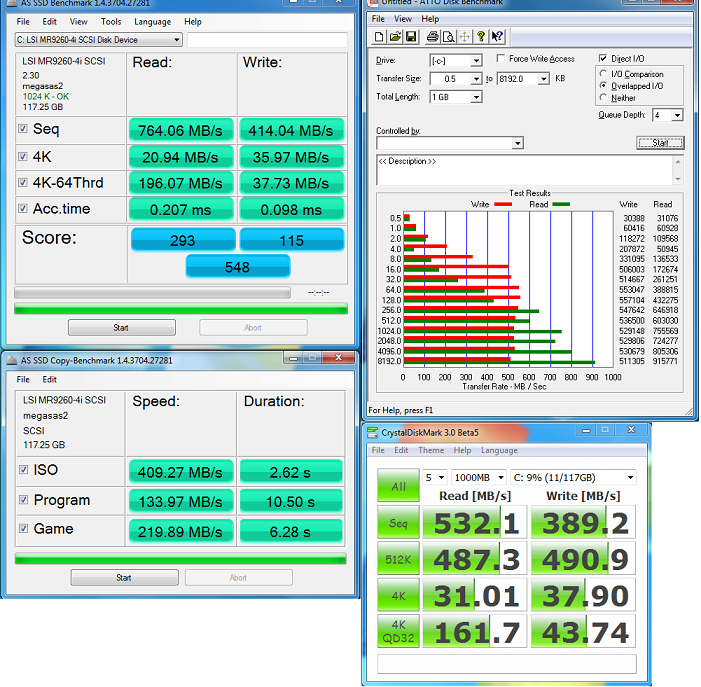Select the I/O Comparison radio button

coord(604,73)
